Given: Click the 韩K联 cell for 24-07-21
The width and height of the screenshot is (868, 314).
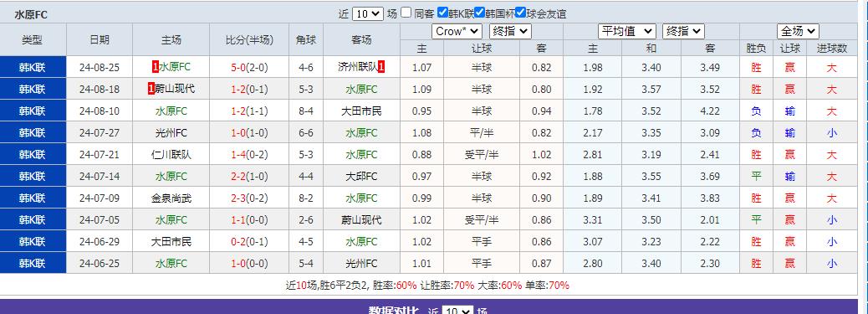Looking at the screenshot, I should tap(33, 154).
